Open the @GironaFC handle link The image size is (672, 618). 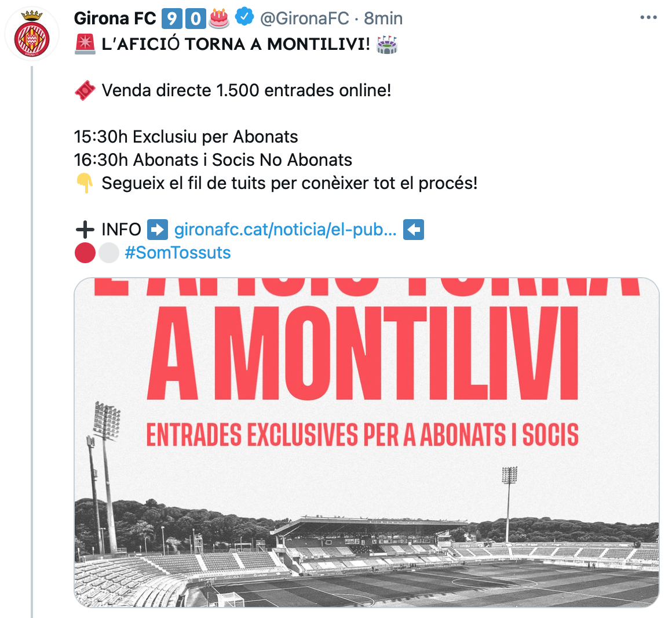pos(305,19)
